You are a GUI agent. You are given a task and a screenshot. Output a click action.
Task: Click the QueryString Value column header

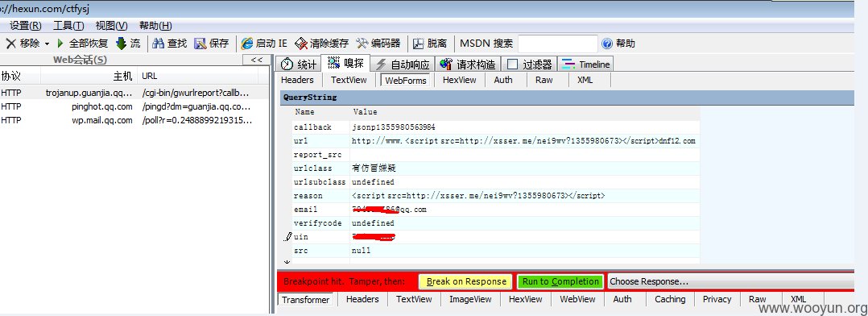[524, 113]
